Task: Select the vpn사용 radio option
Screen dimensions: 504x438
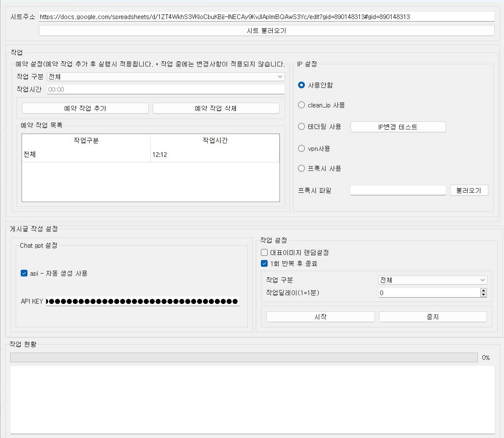Action: [301, 148]
